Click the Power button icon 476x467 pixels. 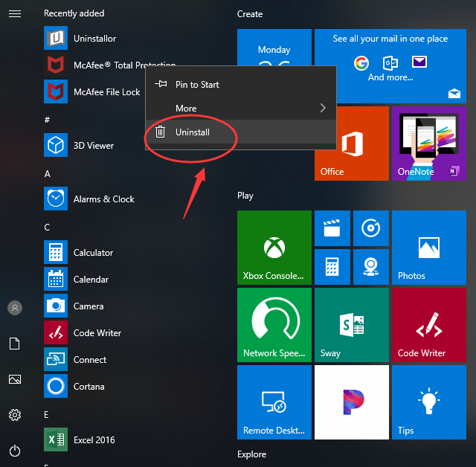pos(15,451)
